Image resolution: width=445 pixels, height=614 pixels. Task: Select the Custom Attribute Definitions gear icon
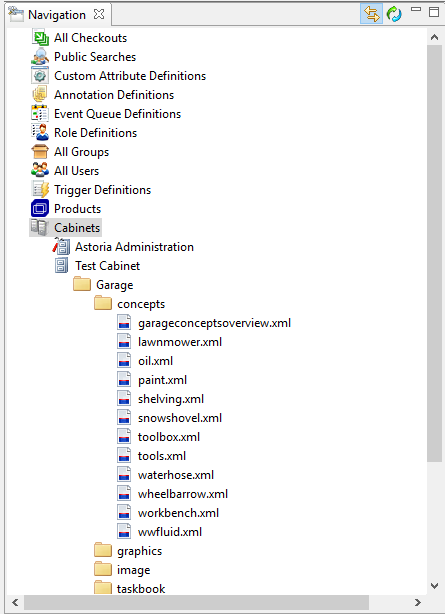point(40,76)
